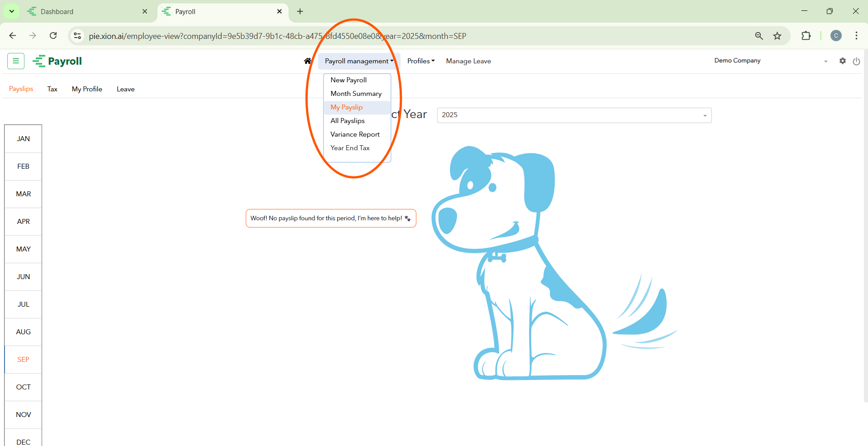Open settings gear icon near Demo Company
Viewport: 868px width, 446px height.
click(842, 61)
